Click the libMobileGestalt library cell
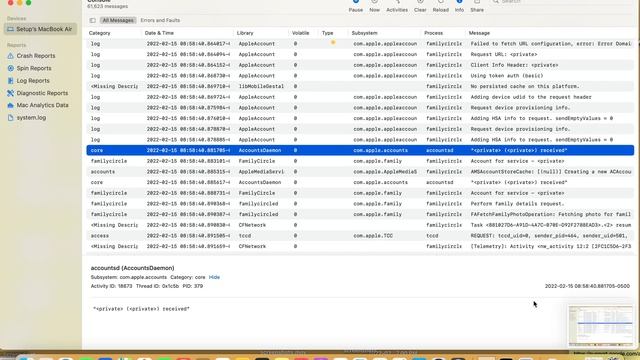640x360 pixels. pos(261,86)
